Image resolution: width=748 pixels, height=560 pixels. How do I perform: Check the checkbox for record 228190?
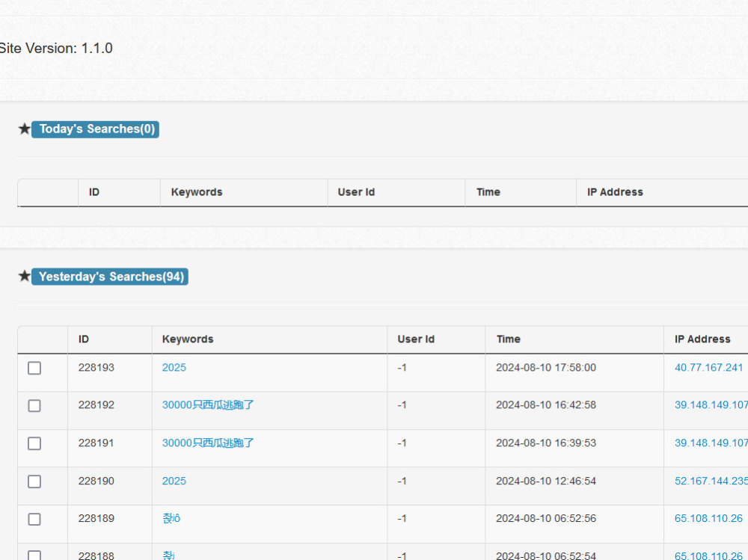pos(34,481)
